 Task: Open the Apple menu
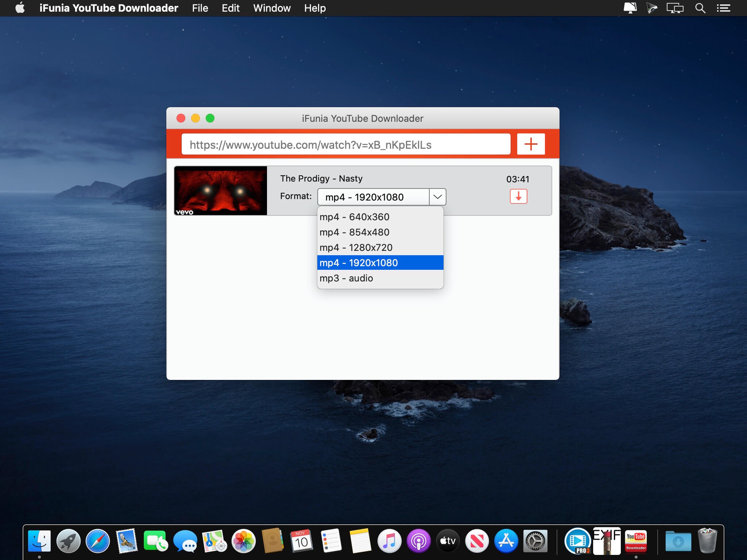pos(20,8)
